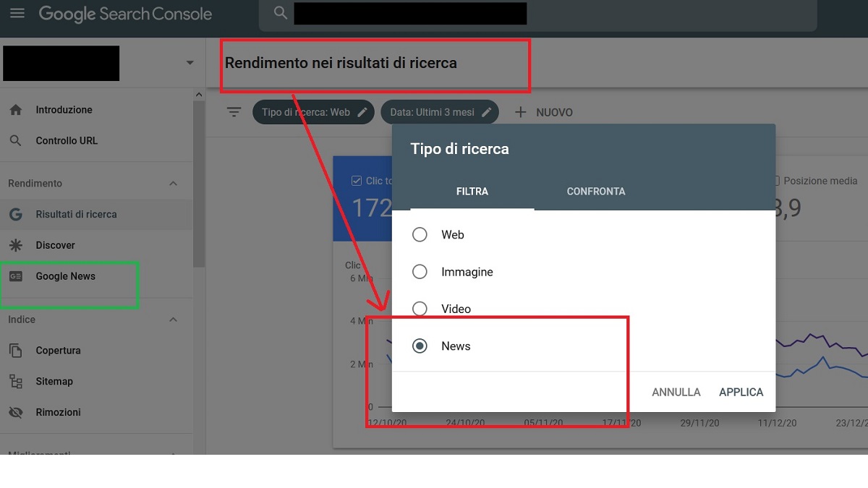This screenshot has height=488, width=868.
Task: Open the hamburger navigation menu
Action: click(17, 13)
